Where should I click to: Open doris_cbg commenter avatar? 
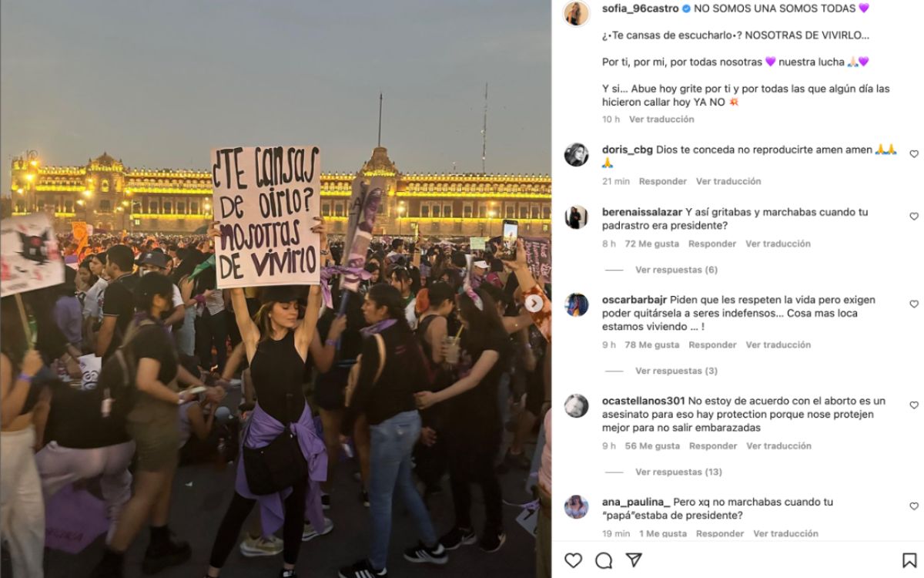coord(576,154)
